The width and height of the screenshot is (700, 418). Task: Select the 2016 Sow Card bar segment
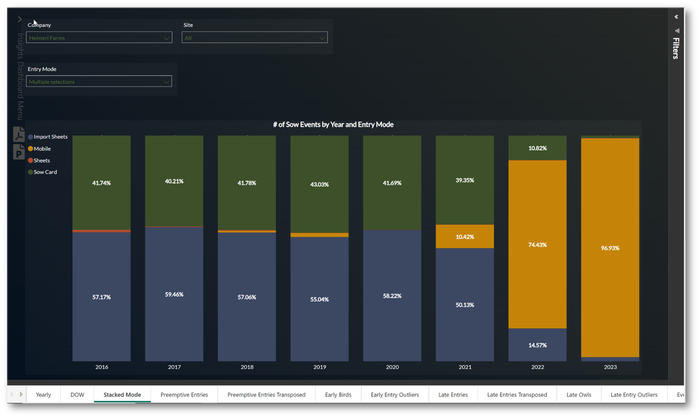click(101, 183)
